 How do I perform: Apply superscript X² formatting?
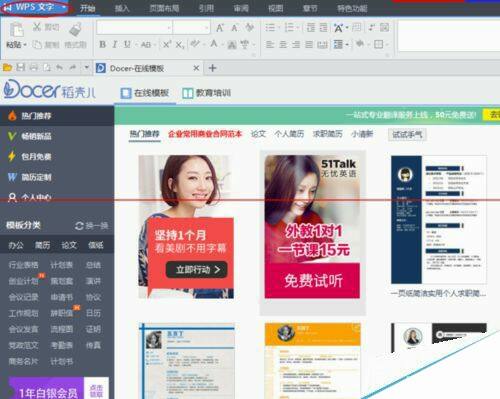coord(167,44)
